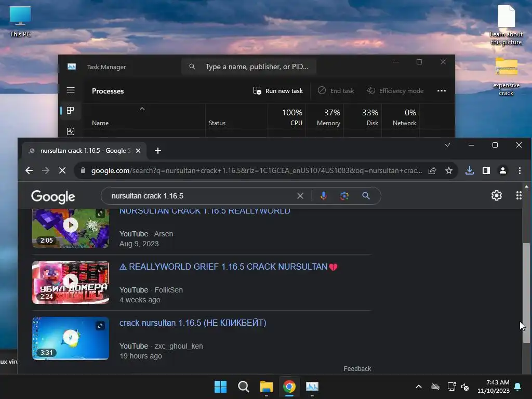Open Chrome tab search dropdown chevron
532x399 pixels.
(x=447, y=145)
